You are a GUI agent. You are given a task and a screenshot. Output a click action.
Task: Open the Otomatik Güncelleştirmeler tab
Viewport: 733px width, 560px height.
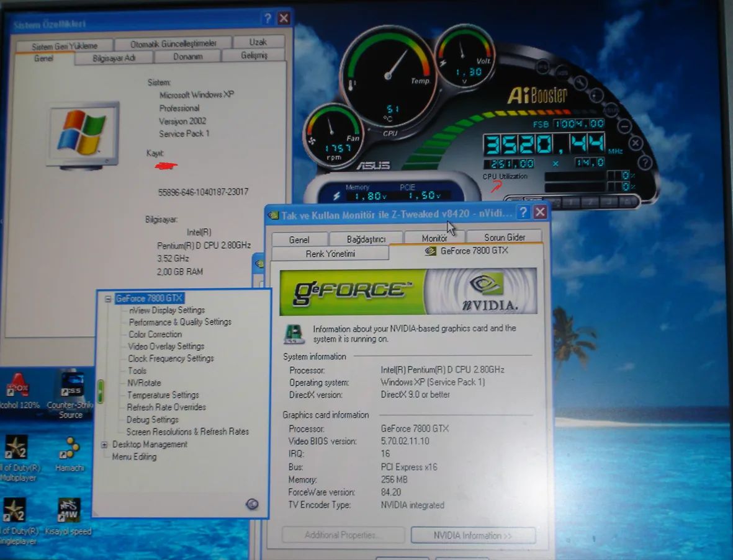173,43
